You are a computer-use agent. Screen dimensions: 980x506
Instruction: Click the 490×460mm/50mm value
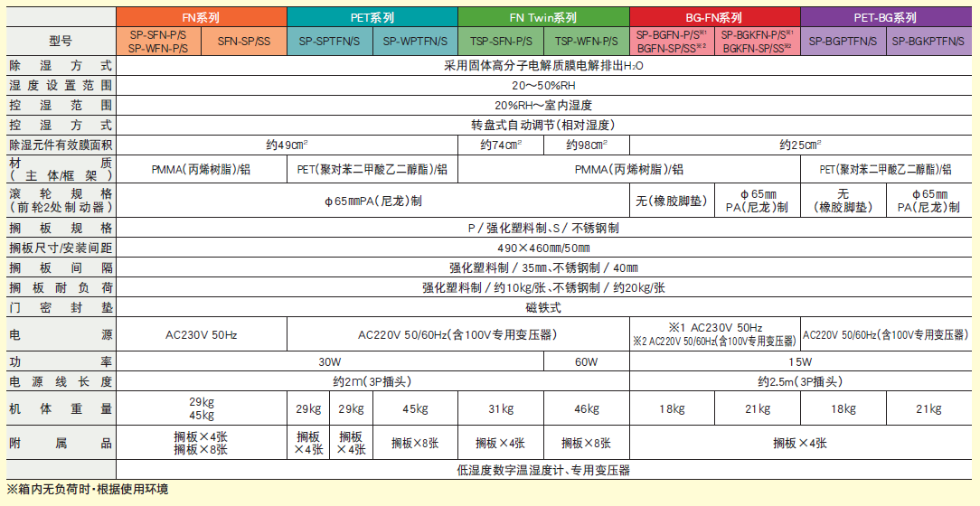pos(543,248)
